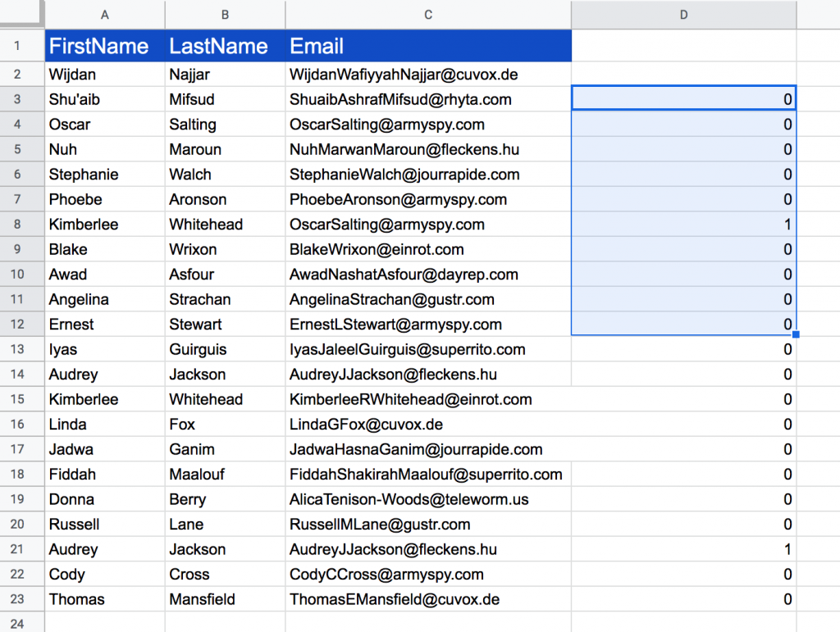The image size is (840, 632).
Task: Select row 24 header
Action: [x=17, y=624]
